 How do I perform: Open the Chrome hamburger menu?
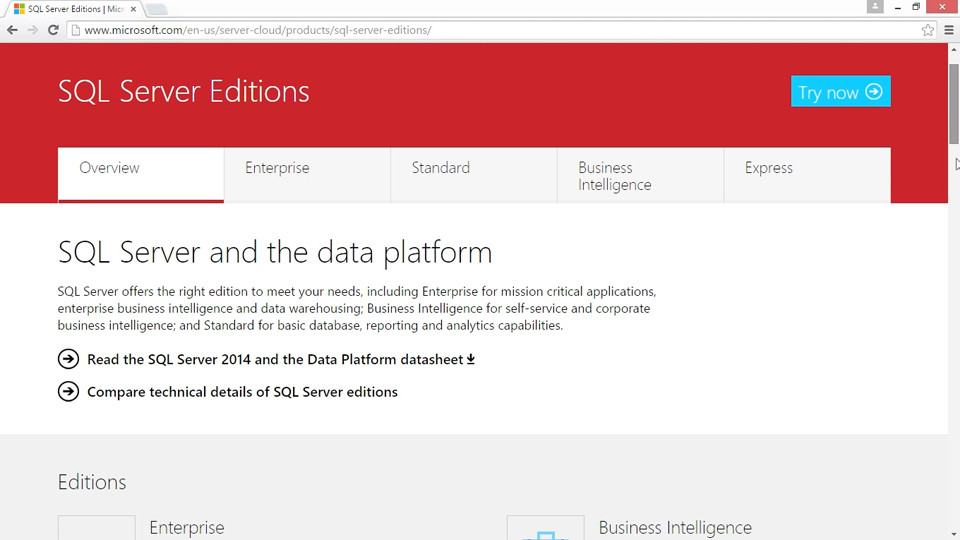(x=949, y=30)
